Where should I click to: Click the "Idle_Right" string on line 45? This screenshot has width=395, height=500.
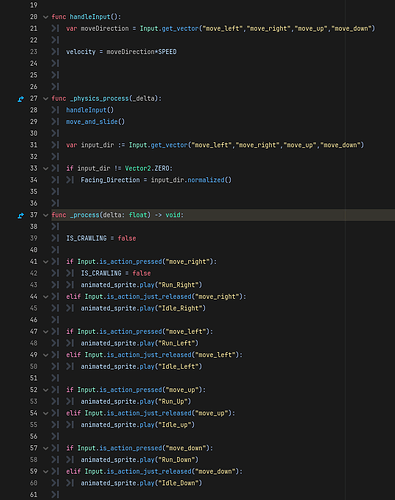point(180,309)
